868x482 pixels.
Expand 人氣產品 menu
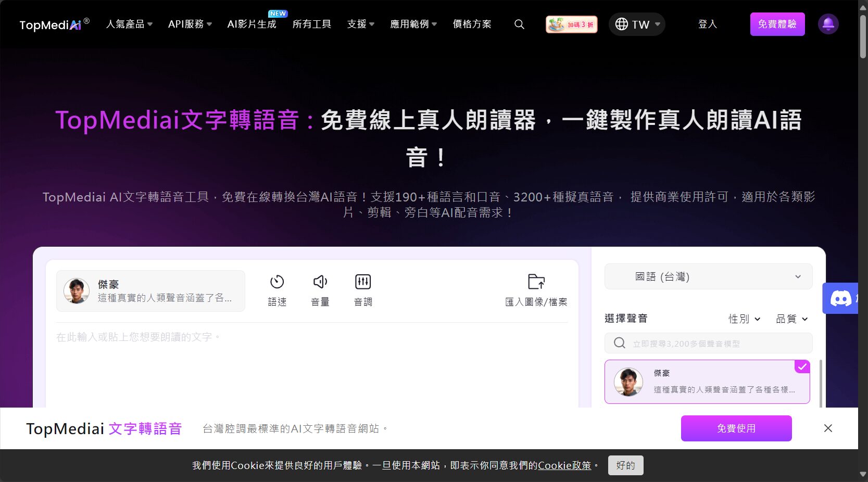point(129,24)
